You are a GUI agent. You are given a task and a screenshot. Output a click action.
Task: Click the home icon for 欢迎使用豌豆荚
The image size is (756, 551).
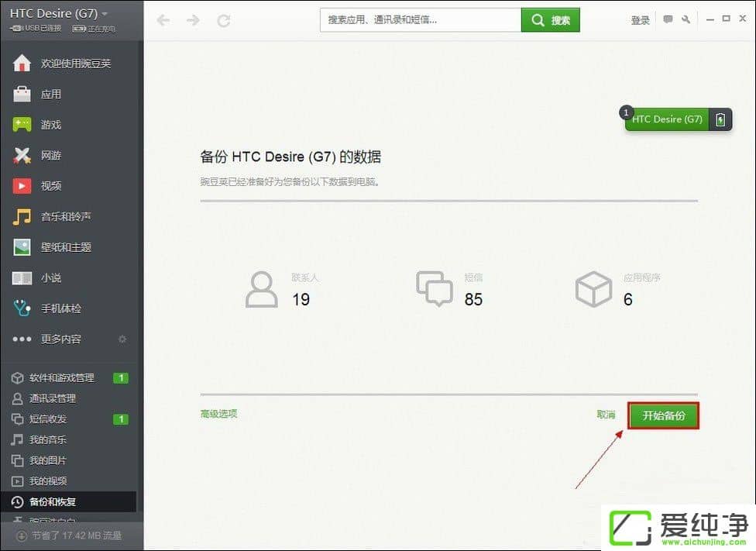(x=22, y=64)
